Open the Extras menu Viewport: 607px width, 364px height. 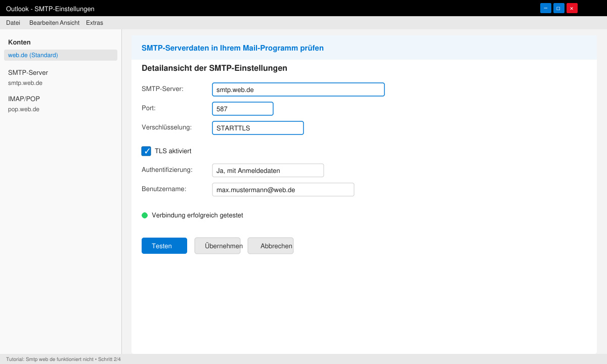click(x=95, y=23)
